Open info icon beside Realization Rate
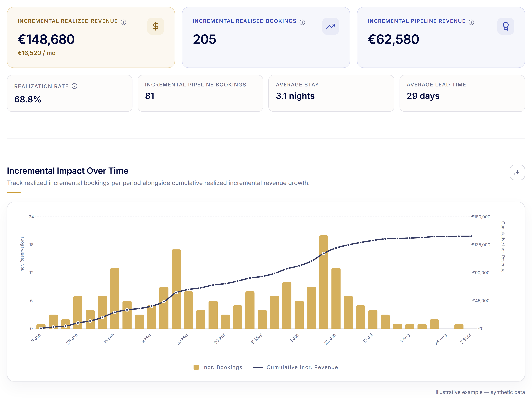The height and width of the screenshot is (403, 532). [x=75, y=86]
